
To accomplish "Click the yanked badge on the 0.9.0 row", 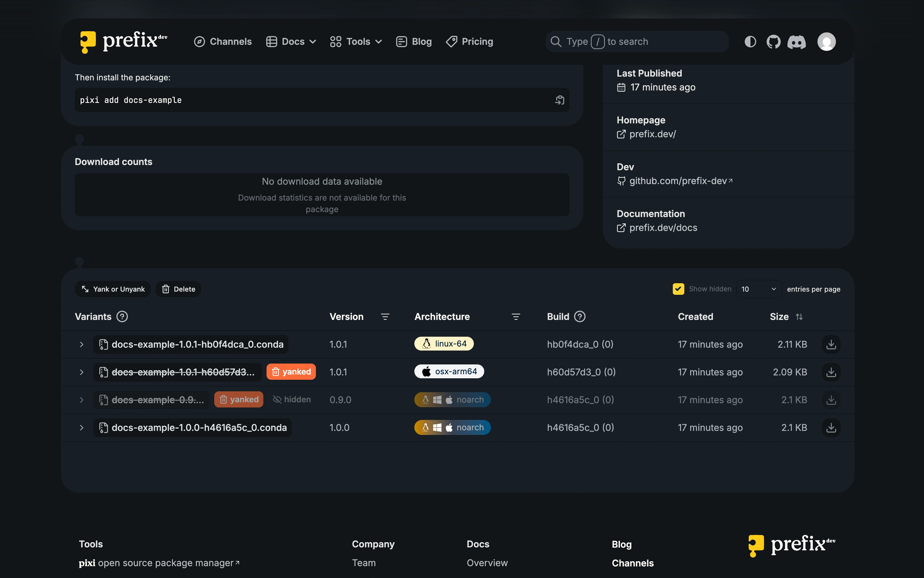I will pyautogui.click(x=239, y=399).
